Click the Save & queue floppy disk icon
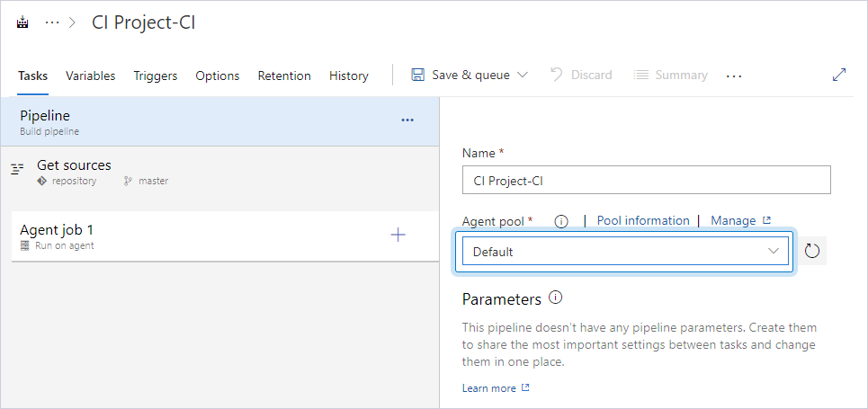Image resolution: width=868 pixels, height=409 pixels. click(418, 75)
